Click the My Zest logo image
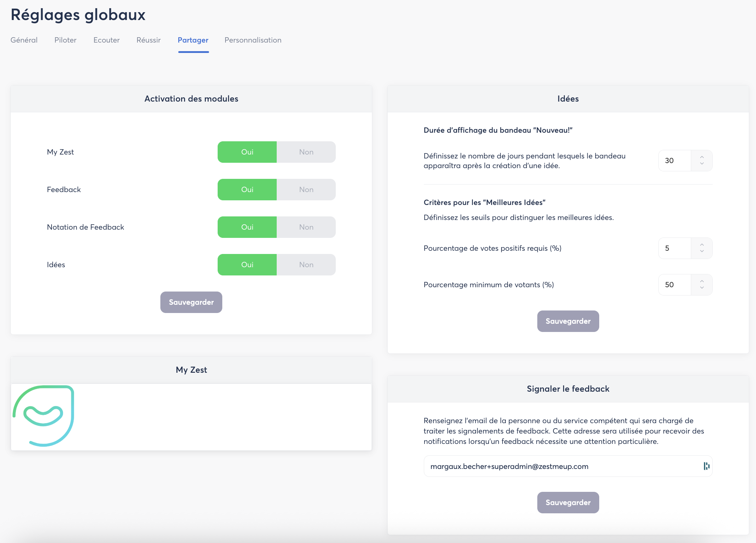Screen dimensions: 756x543 click(x=43, y=416)
